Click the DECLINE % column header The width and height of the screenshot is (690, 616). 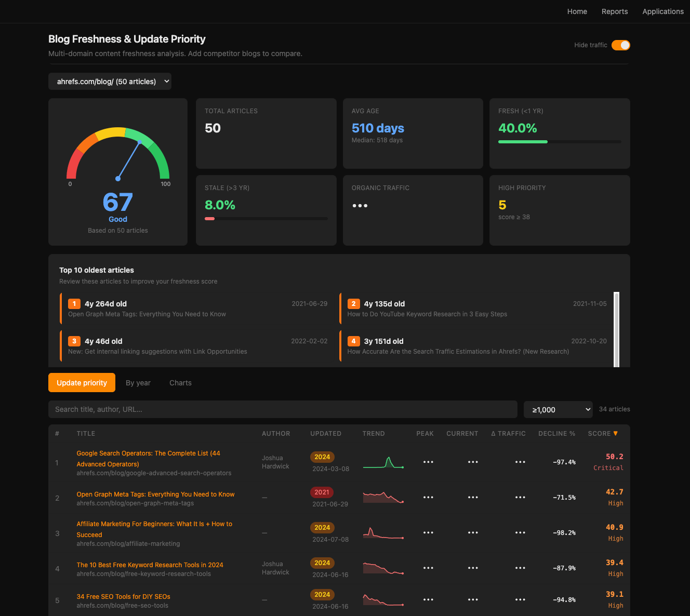(x=556, y=433)
